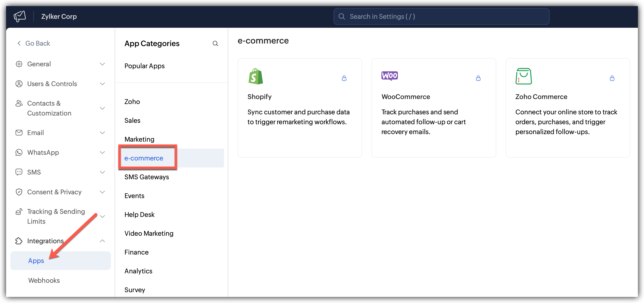Expand Tracking & Sending Limits chevron

click(x=102, y=217)
